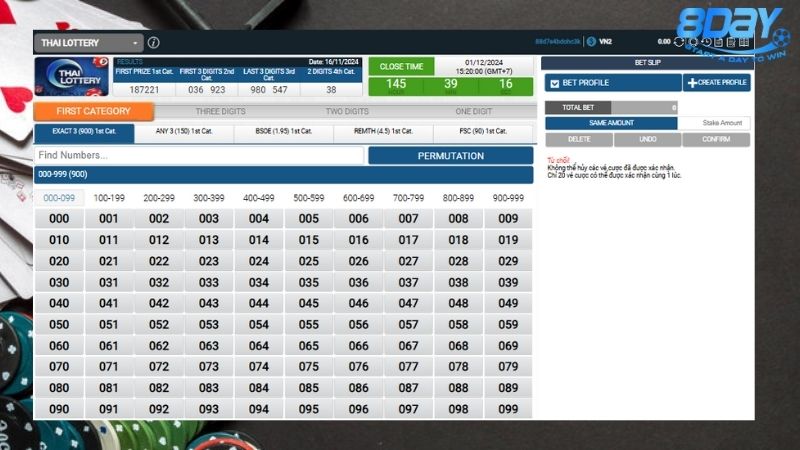Focus the Find Numbers search field

[x=199, y=155]
